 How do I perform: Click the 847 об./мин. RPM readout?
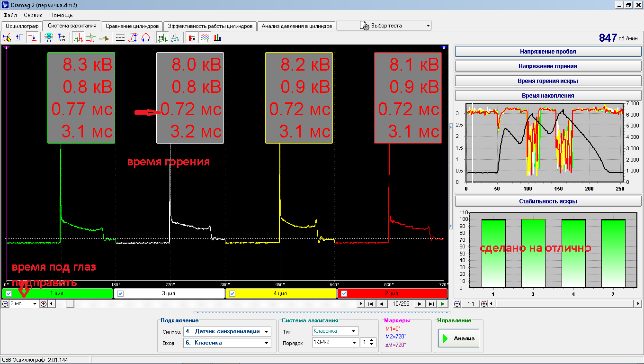tap(619, 38)
